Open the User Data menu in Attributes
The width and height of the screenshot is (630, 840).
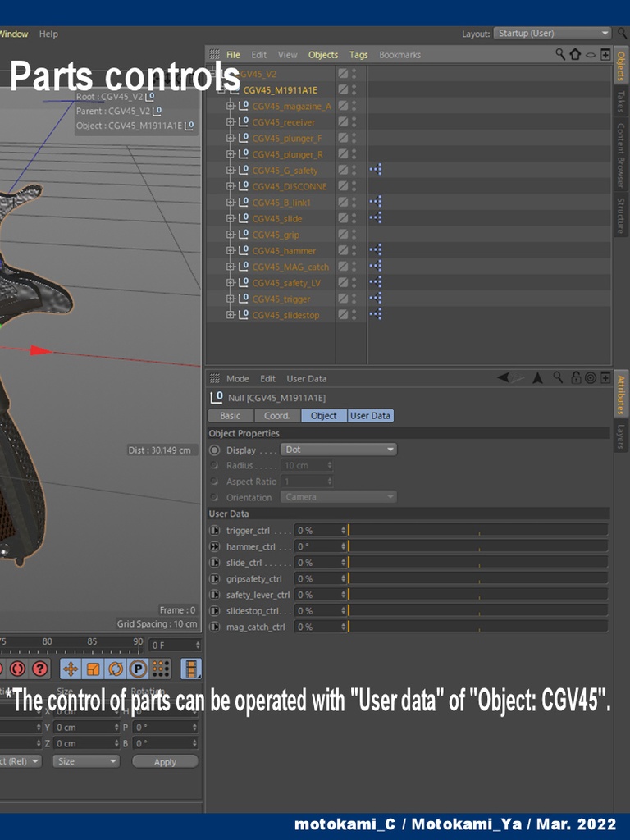pyautogui.click(x=307, y=379)
